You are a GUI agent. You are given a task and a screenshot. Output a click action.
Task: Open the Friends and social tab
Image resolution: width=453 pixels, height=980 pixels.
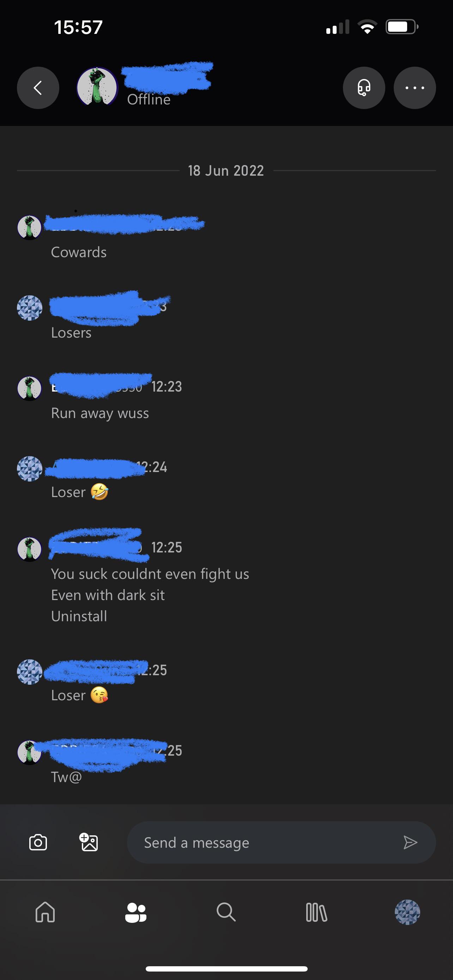click(x=136, y=912)
